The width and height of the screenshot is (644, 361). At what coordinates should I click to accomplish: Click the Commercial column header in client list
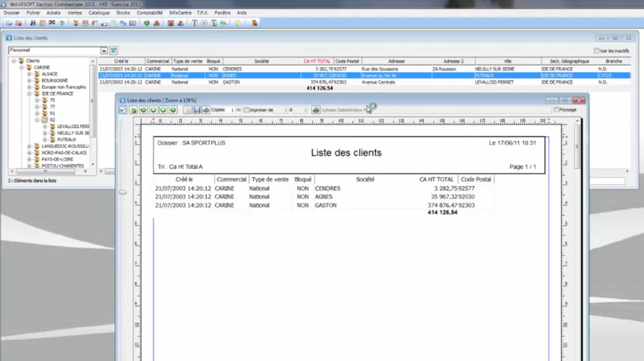pyautogui.click(x=158, y=61)
